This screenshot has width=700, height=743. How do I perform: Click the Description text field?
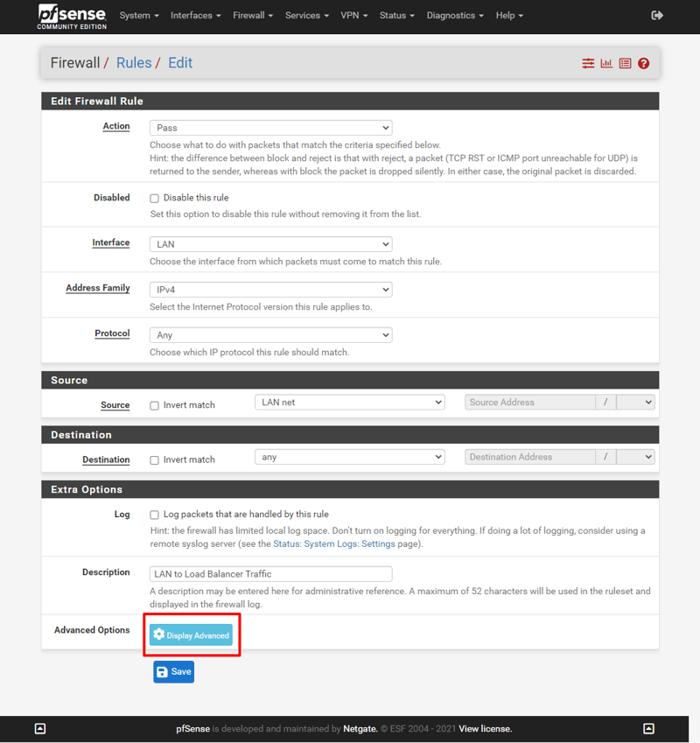click(x=270, y=574)
